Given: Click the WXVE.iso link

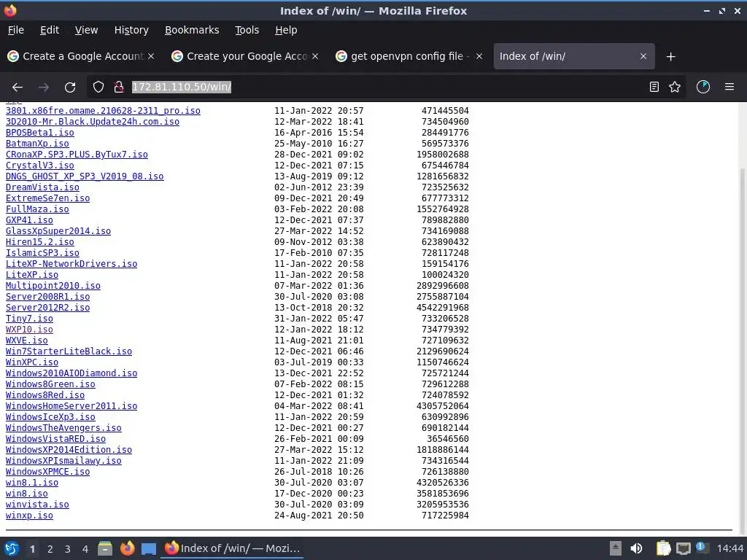Looking at the screenshot, I should [x=27, y=341].
